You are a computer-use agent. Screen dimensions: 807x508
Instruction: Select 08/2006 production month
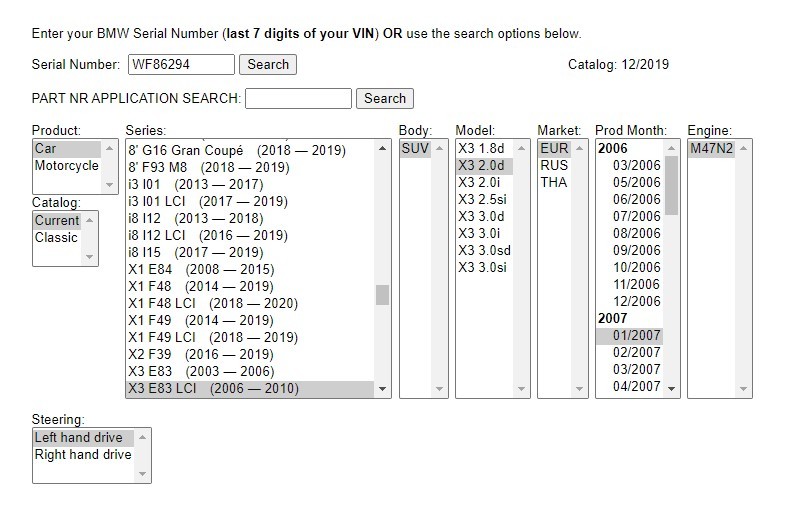[x=629, y=234]
